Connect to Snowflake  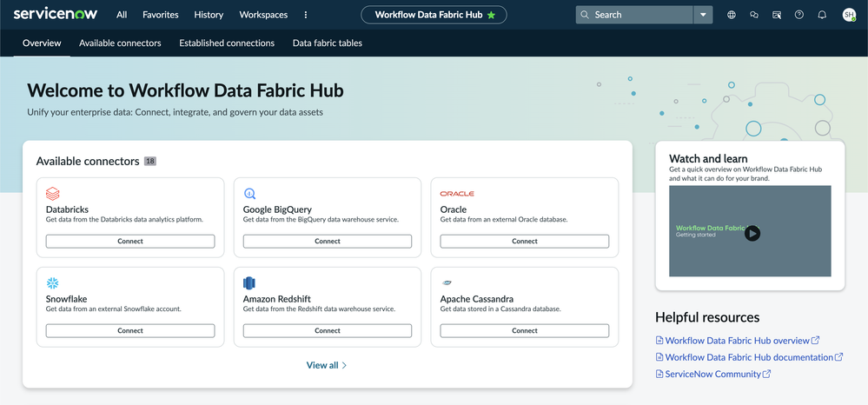(x=130, y=330)
